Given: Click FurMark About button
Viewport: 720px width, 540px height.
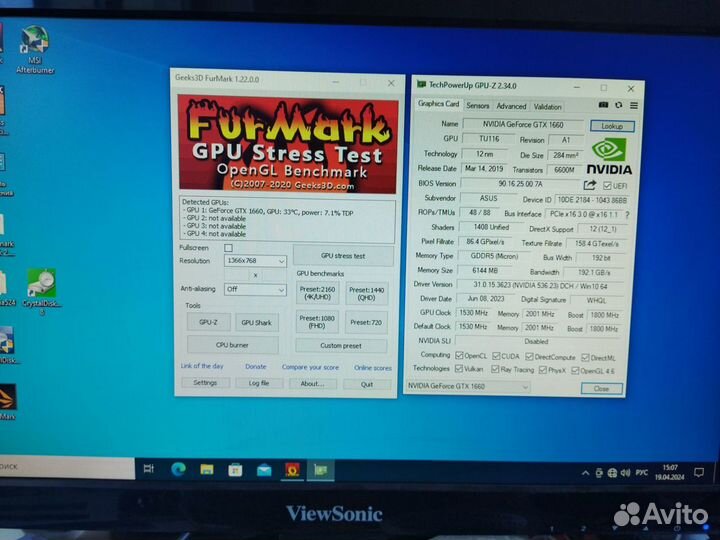Looking at the screenshot, I should tap(312, 383).
